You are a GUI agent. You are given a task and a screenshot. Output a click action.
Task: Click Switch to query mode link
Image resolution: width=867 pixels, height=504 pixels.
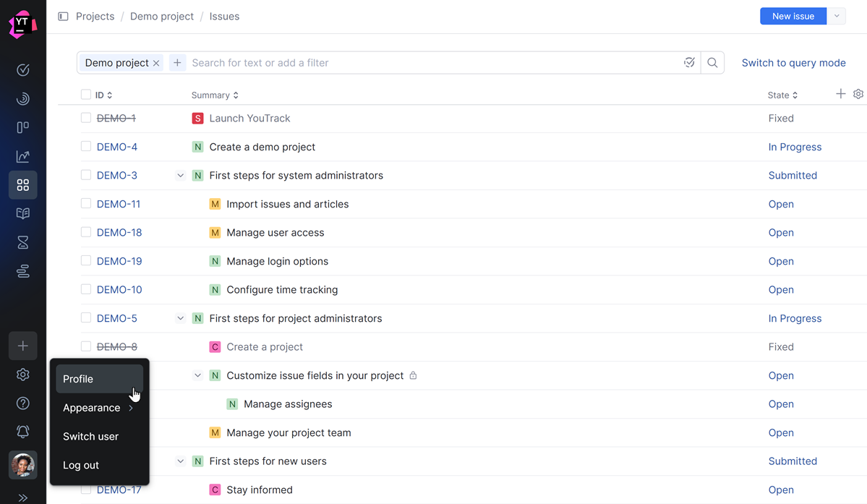(793, 63)
